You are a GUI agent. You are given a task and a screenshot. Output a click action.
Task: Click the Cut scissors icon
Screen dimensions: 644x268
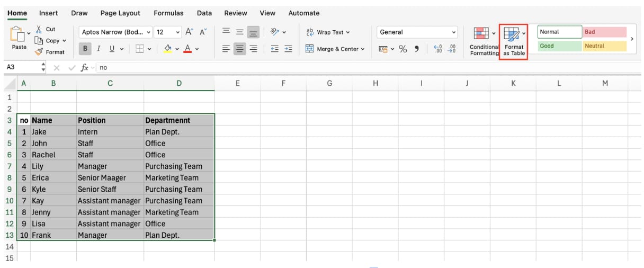39,29
